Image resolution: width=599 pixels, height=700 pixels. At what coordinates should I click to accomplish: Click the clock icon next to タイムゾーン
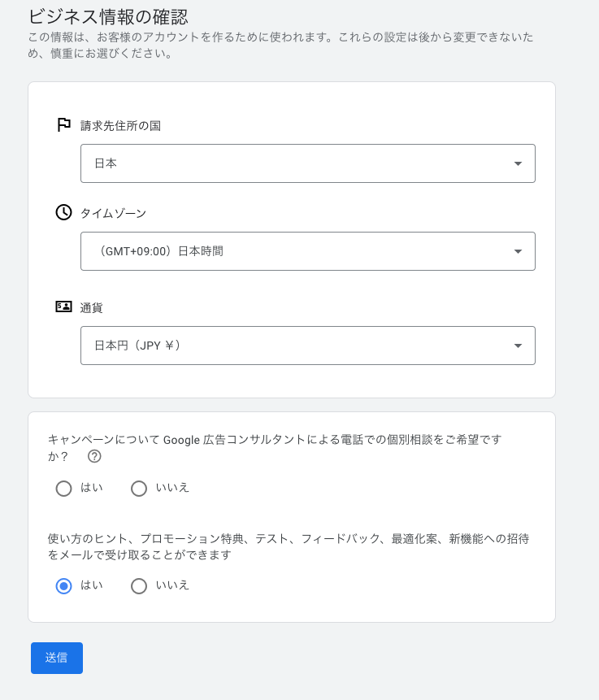[x=63, y=212]
